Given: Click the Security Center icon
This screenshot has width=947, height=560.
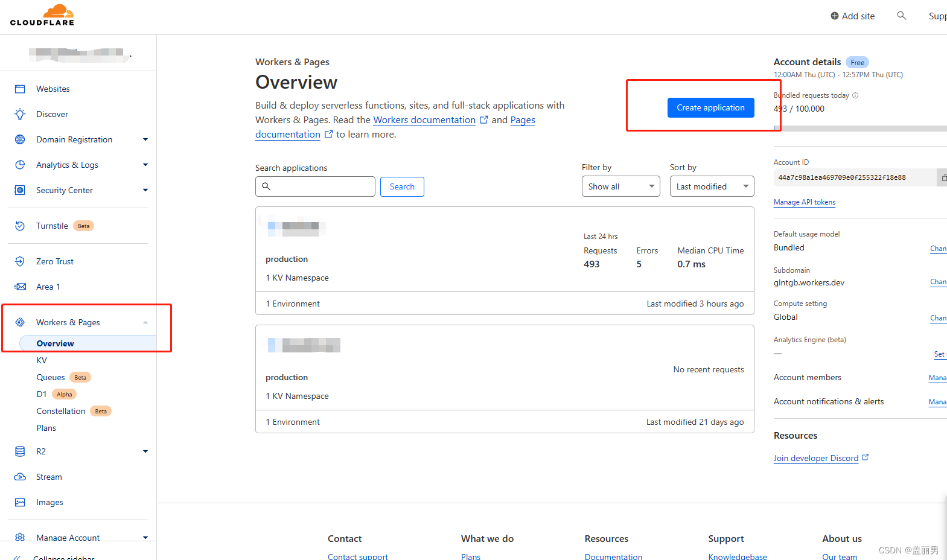Looking at the screenshot, I should [x=20, y=190].
